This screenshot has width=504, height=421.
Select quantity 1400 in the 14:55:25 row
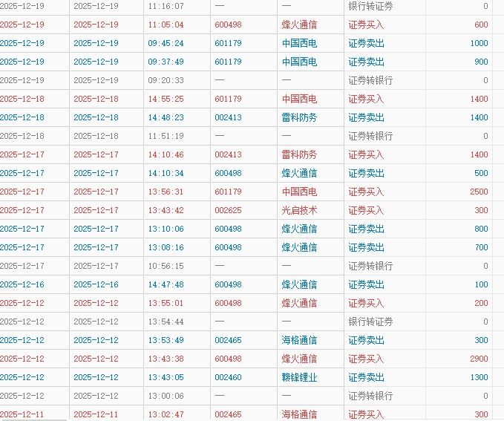[x=479, y=99]
